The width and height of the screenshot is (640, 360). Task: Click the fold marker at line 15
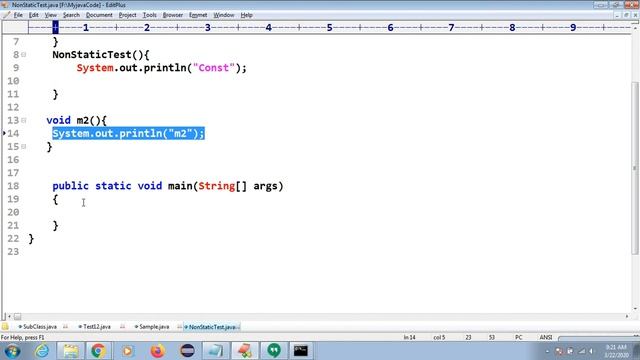24,147
